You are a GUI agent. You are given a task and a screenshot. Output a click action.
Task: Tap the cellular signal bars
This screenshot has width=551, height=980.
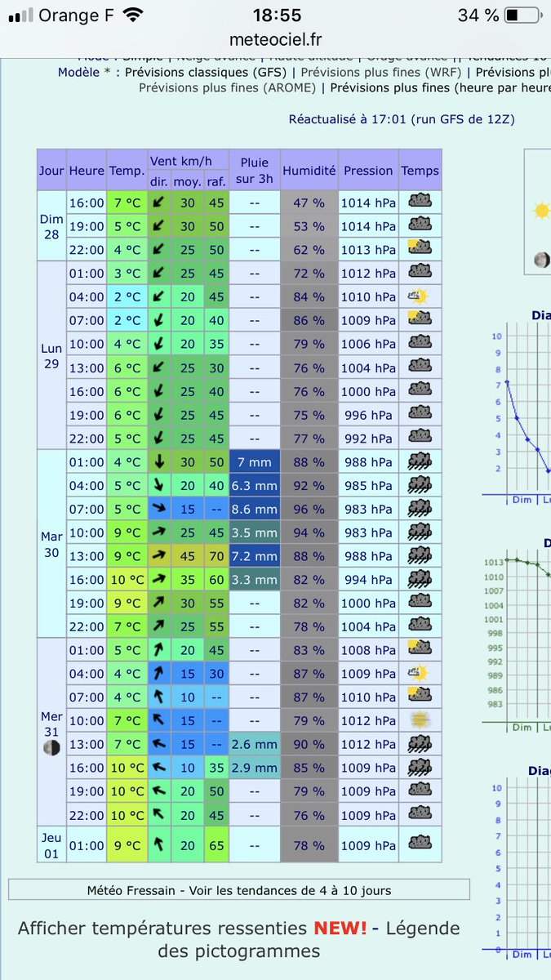click(x=20, y=16)
